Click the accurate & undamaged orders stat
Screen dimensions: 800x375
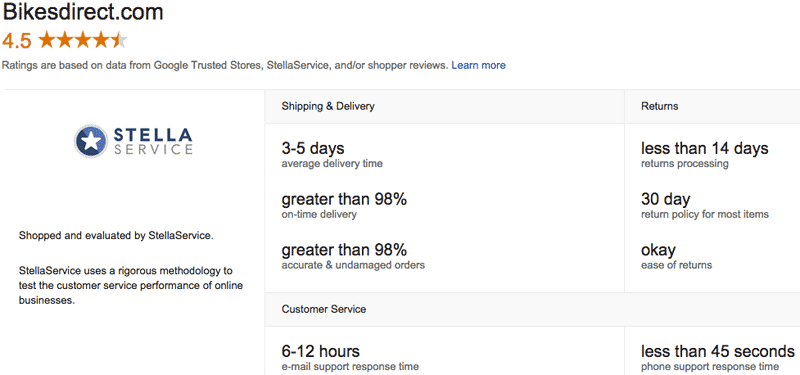(x=353, y=256)
